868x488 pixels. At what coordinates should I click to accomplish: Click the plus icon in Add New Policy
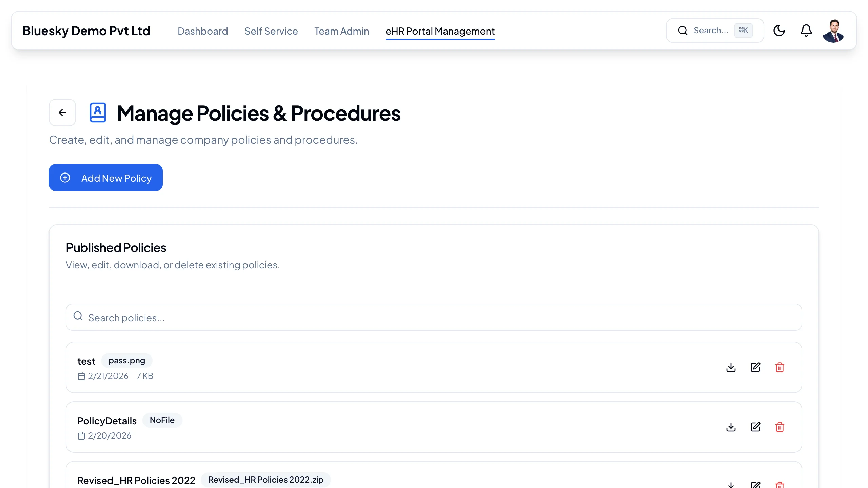65,178
